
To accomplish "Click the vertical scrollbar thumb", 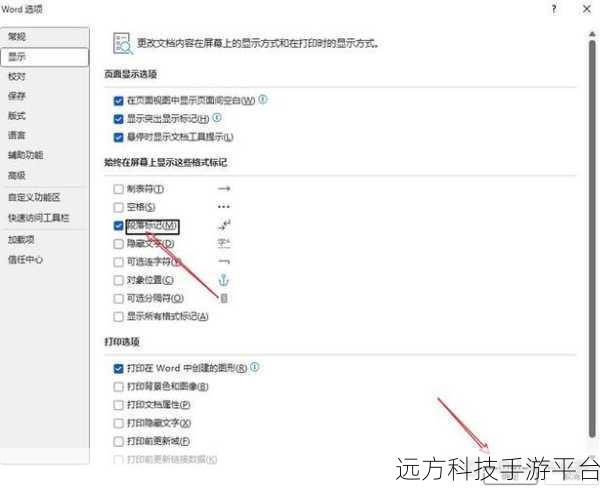I will [592, 237].
